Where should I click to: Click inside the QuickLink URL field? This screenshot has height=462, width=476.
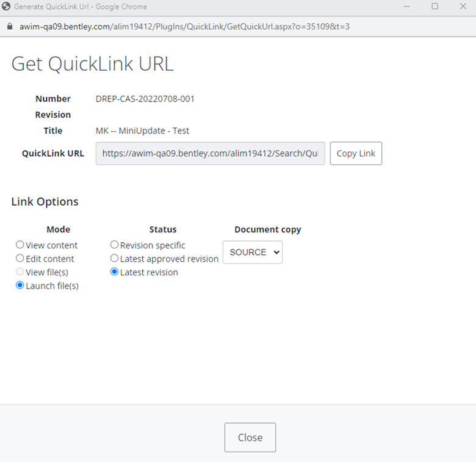pos(210,154)
